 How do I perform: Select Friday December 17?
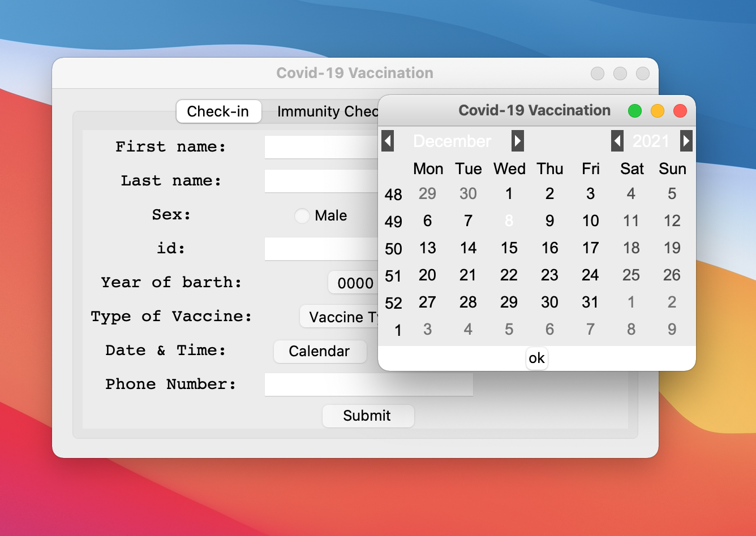(x=591, y=248)
